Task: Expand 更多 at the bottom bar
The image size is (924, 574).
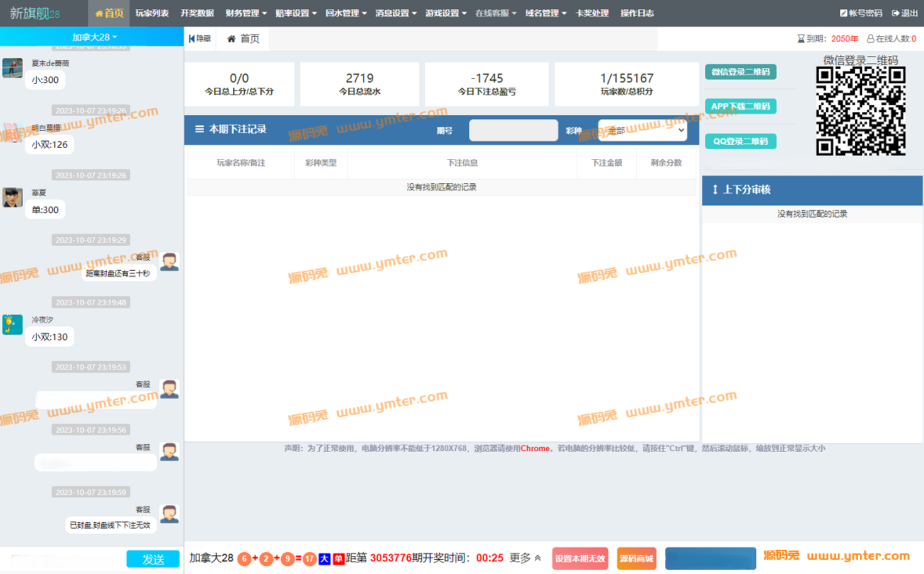Action: (525, 558)
